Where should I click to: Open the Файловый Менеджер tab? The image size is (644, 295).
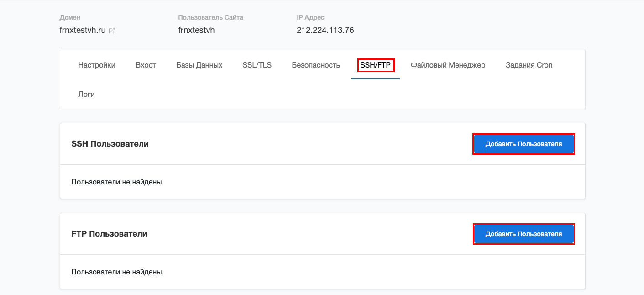[448, 65]
